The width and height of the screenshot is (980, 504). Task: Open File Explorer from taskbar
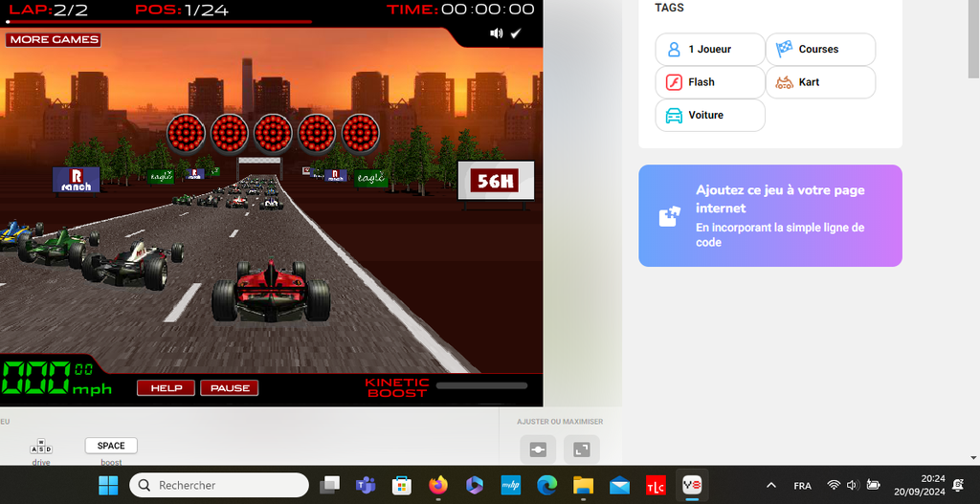tap(583, 485)
